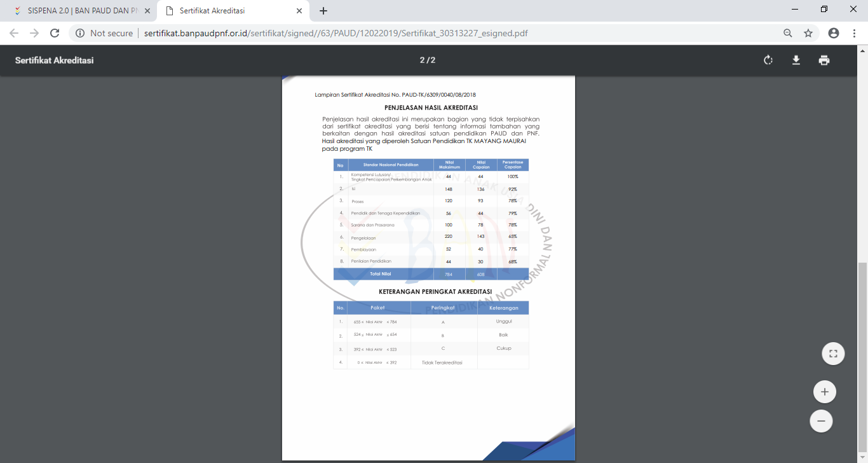Screen dimensions: 868x463
Task: Click the Penilaian Pendidikan row label
Action: click(371, 261)
